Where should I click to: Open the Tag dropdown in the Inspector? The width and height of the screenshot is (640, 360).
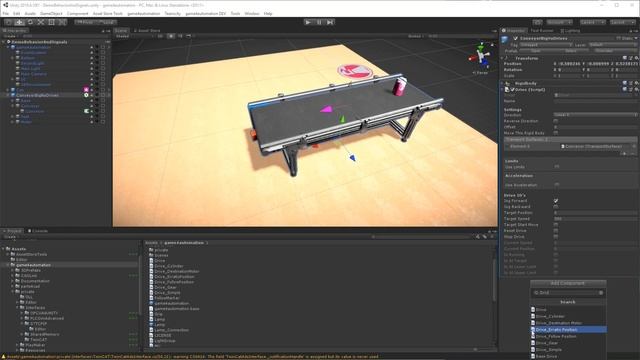click(545, 45)
